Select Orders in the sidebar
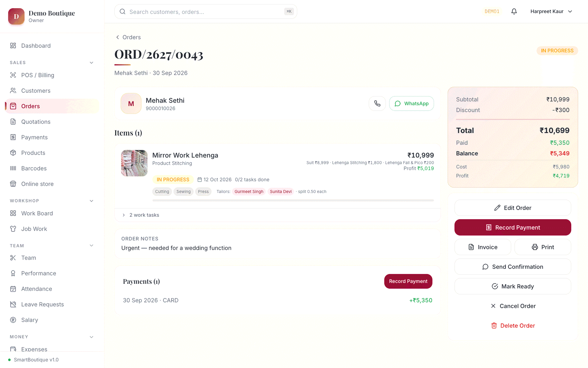Screen dimensions: 588x368 52,106
